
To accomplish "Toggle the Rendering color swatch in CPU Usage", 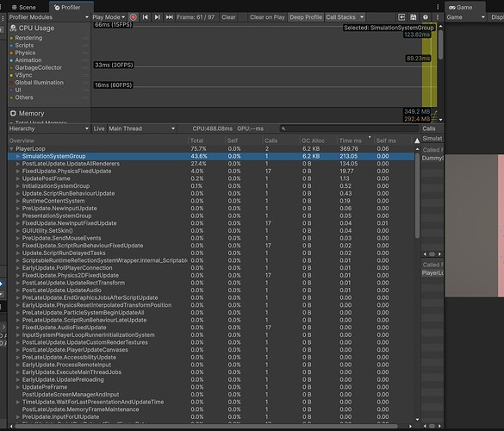I will pos(11,38).
